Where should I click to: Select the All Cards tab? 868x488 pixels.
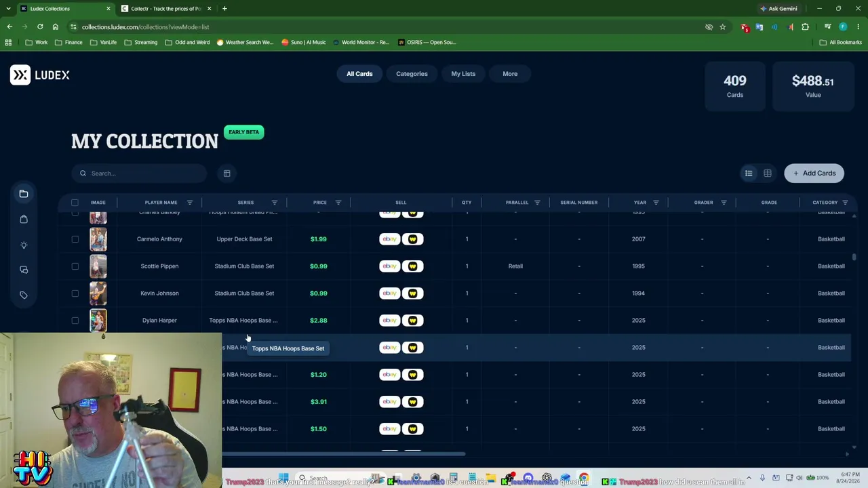pyautogui.click(x=359, y=74)
